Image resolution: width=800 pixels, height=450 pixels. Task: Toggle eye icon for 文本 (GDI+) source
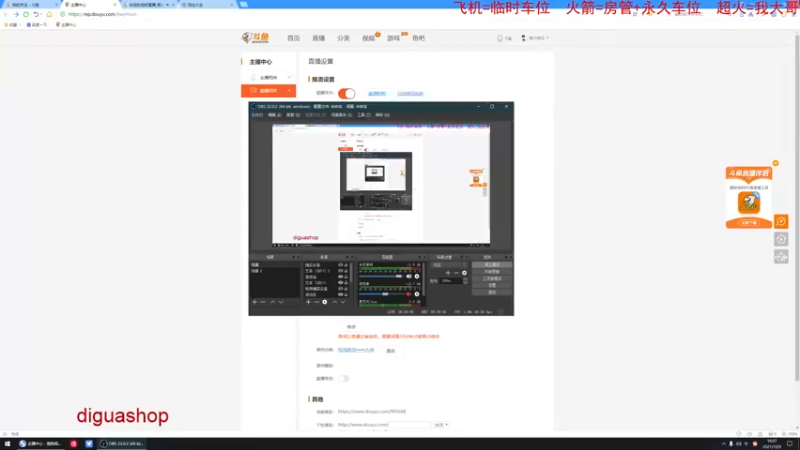point(340,283)
